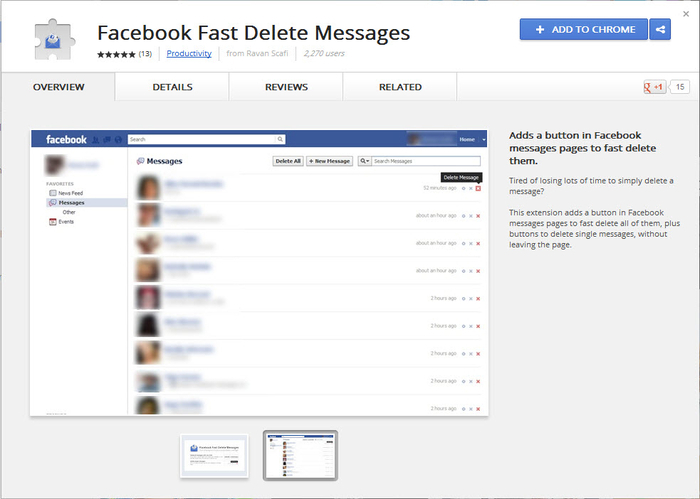Viewport: 700px width, 499px height.
Task: Click the (13) ratings count
Action: [x=145, y=54]
